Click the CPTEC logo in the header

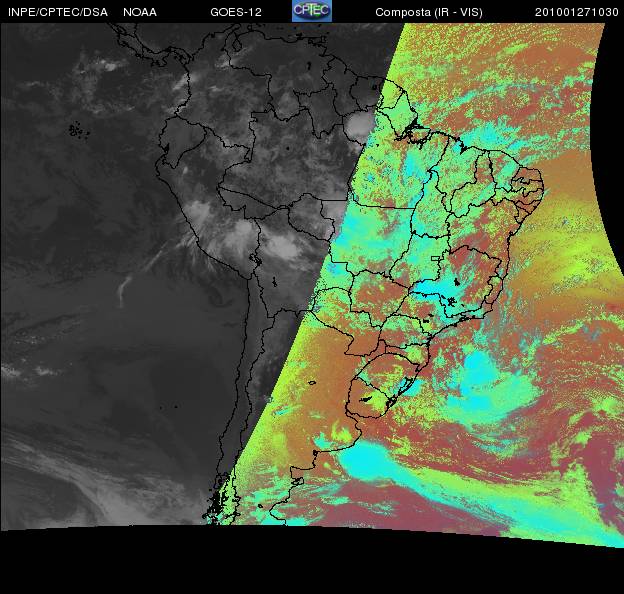click(312, 11)
